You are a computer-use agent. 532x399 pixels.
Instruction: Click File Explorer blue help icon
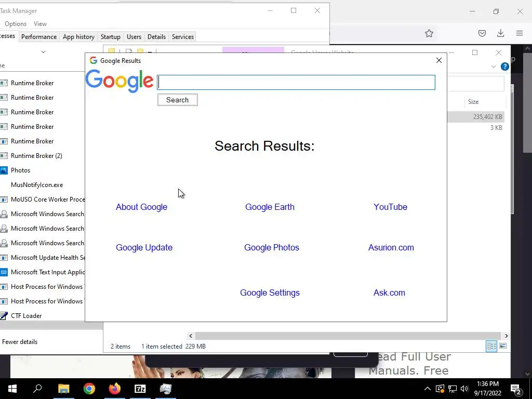[x=505, y=66]
